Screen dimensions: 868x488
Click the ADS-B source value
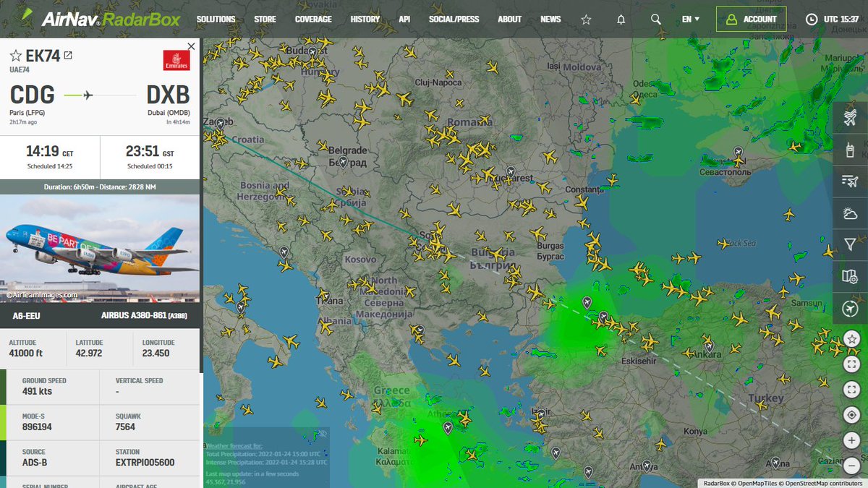point(35,463)
